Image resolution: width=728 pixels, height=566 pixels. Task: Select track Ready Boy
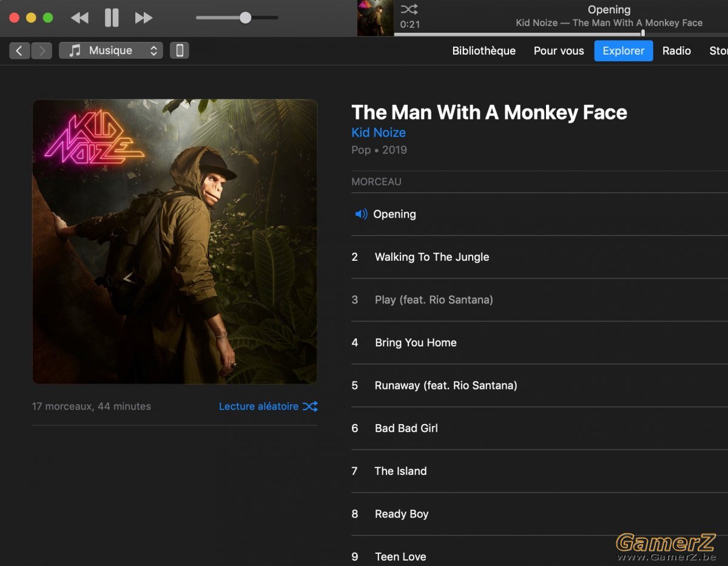[539, 514]
